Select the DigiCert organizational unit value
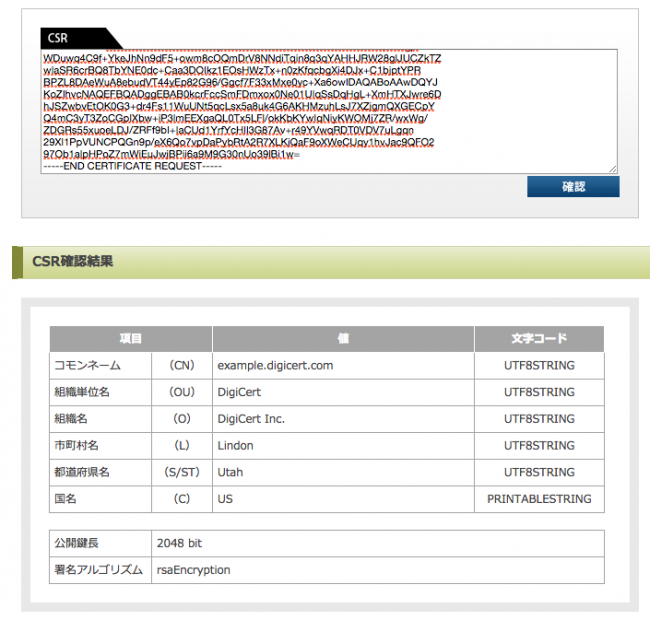 239,392
